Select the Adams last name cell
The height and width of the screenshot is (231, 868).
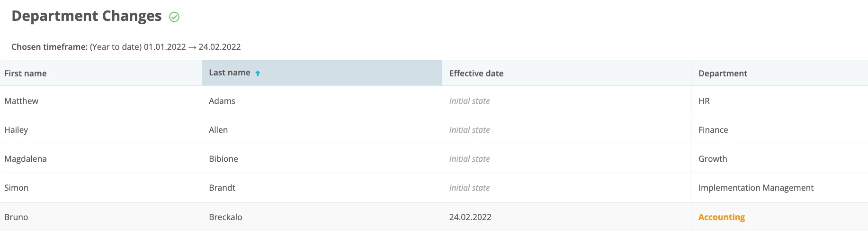click(222, 101)
